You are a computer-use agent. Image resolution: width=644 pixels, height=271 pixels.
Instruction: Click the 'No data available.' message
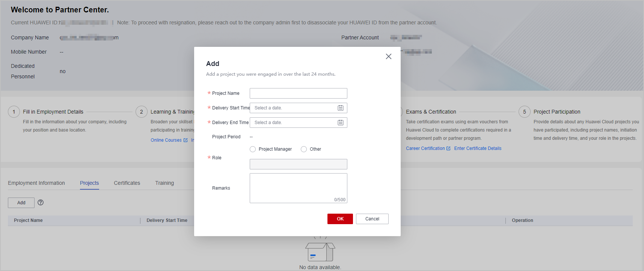[320, 267]
